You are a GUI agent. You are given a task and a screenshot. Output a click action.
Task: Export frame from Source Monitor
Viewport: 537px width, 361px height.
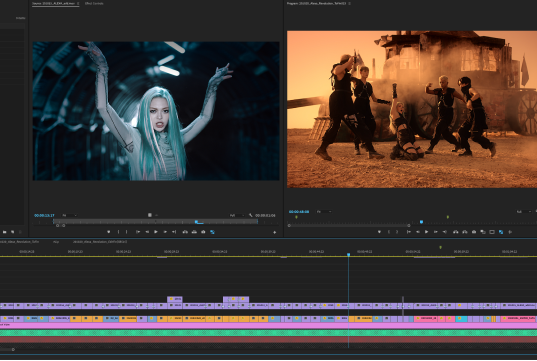point(203,232)
